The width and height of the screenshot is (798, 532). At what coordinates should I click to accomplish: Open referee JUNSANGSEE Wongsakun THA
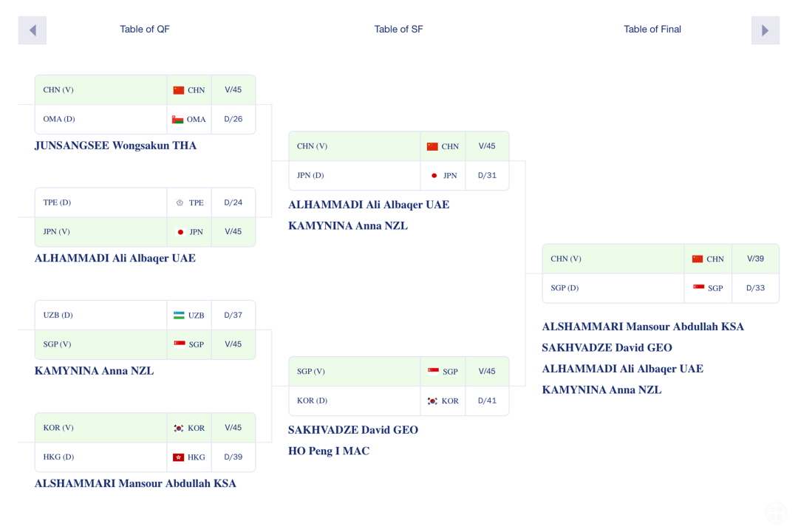point(115,146)
